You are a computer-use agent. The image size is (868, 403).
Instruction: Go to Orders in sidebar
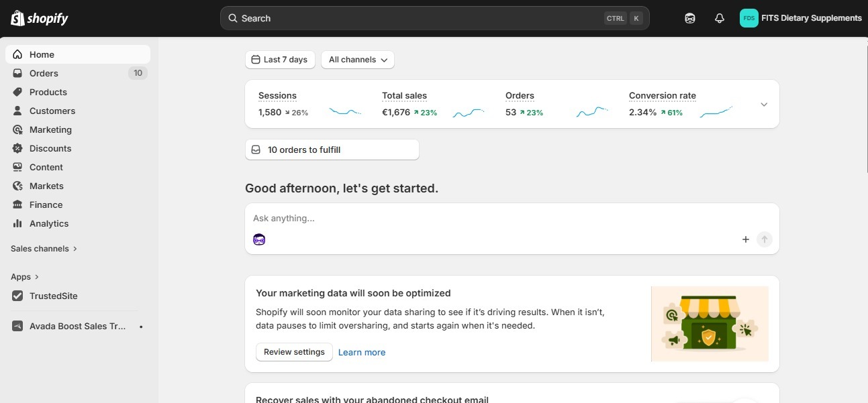(x=78, y=73)
